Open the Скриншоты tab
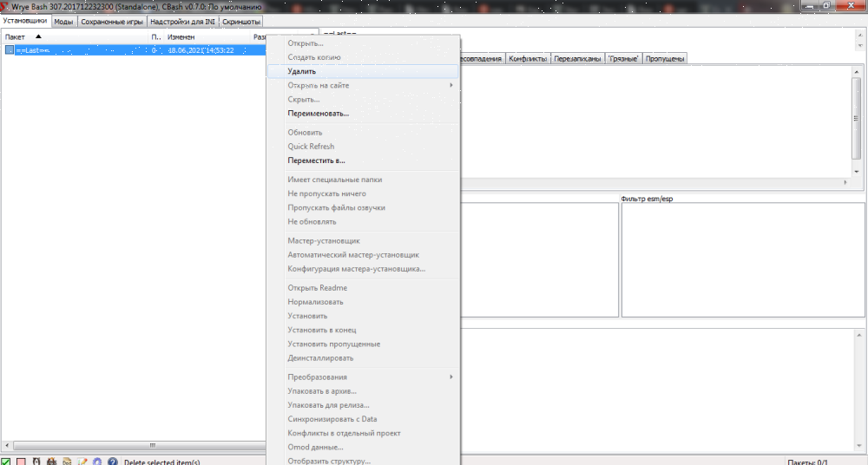The image size is (868, 465). pos(240,22)
